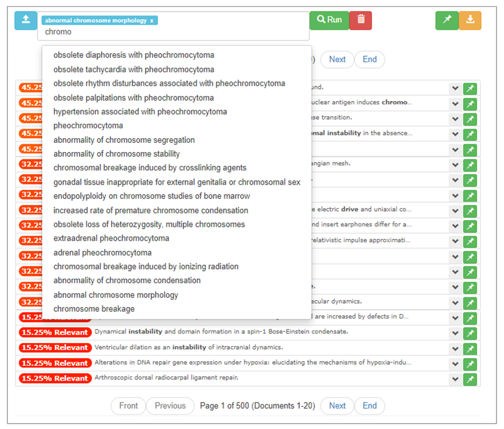Select suggestion 'chromosome breakage'
This screenshot has height=429, width=504.
click(94, 309)
